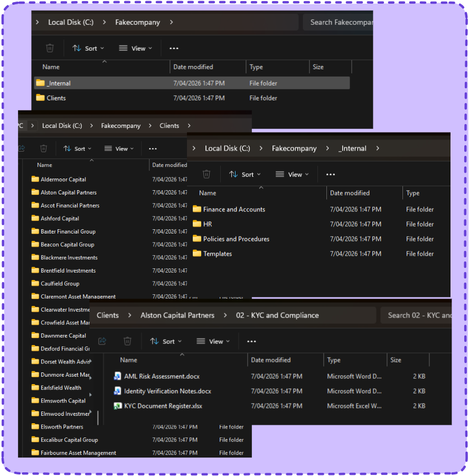Click the trash icon in the KYC and Compliance window
Image resolution: width=469 pixels, height=476 pixels.
coord(127,341)
